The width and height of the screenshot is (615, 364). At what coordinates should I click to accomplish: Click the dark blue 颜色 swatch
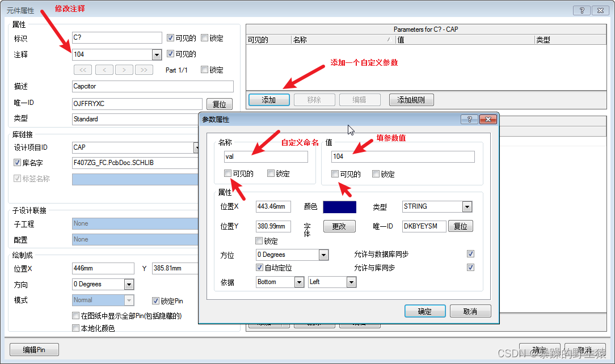tap(339, 207)
